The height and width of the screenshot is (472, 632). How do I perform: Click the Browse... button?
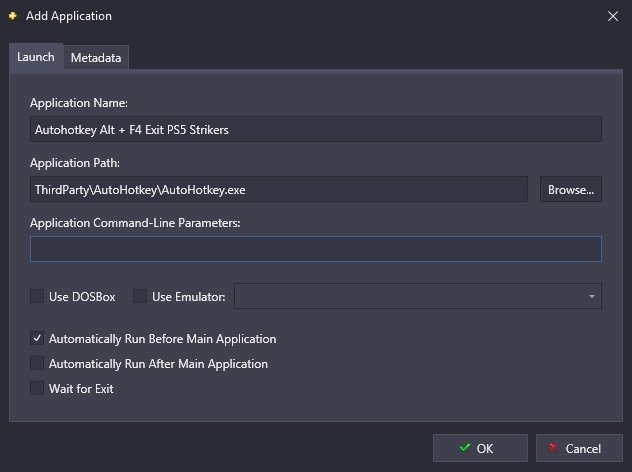(571, 189)
